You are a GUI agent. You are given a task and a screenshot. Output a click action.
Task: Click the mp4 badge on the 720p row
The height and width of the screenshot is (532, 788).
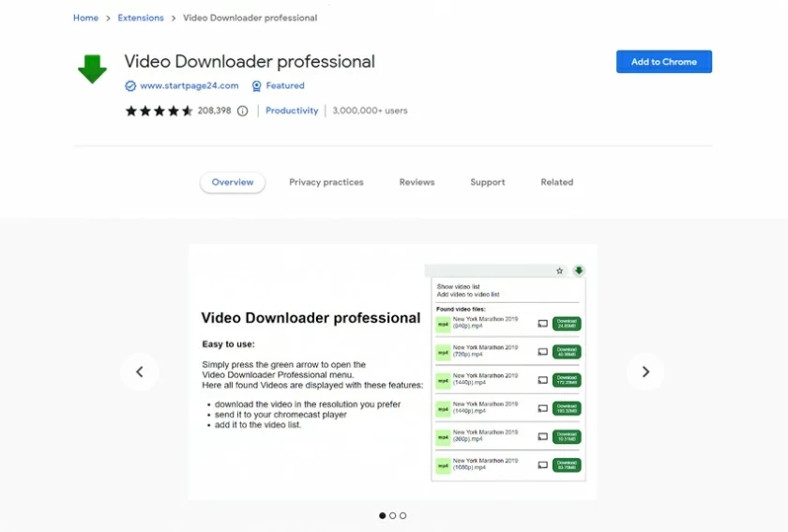point(443,353)
